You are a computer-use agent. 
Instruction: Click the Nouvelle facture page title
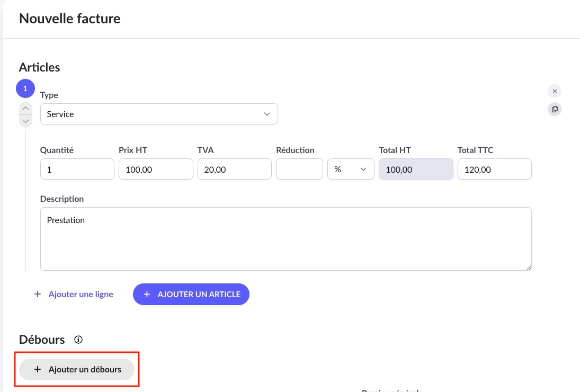click(70, 19)
